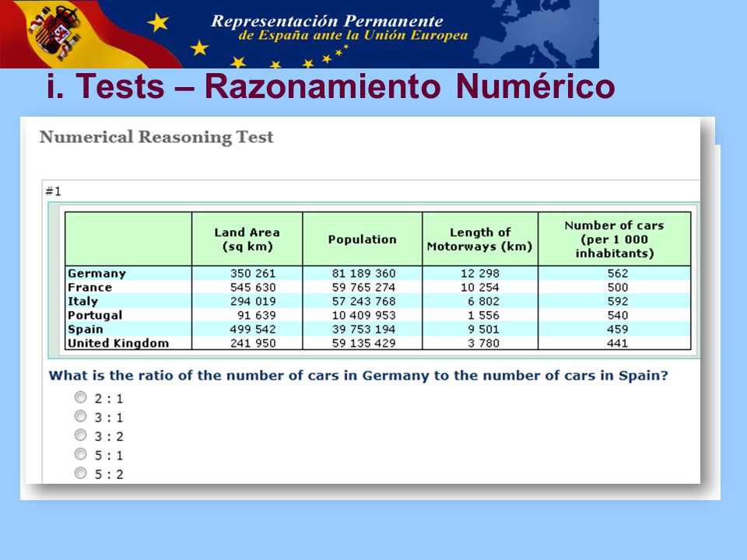Click Germany's motorway length '12 298'
The height and width of the screenshot is (560, 747).
click(480, 273)
